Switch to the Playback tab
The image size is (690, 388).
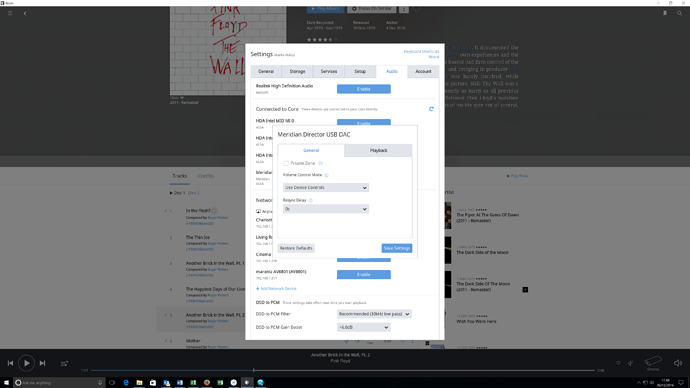coord(378,150)
